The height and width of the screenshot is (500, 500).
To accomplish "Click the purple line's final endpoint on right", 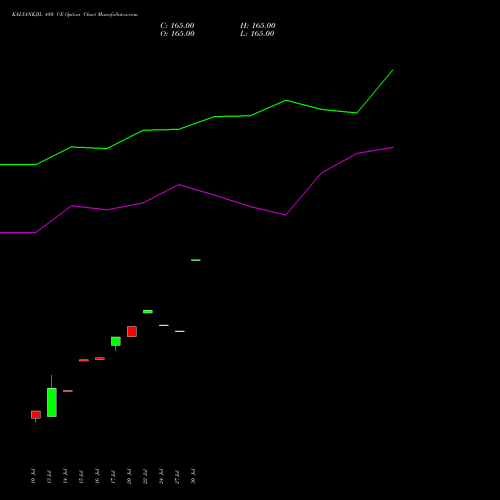I will coord(393,147).
